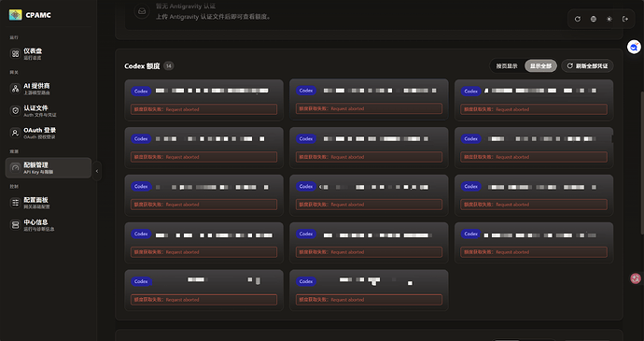The height and width of the screenshot is (341, 644).
Task: Collapse the sidebar with chevron handle
Action: [x=97, y=171]
